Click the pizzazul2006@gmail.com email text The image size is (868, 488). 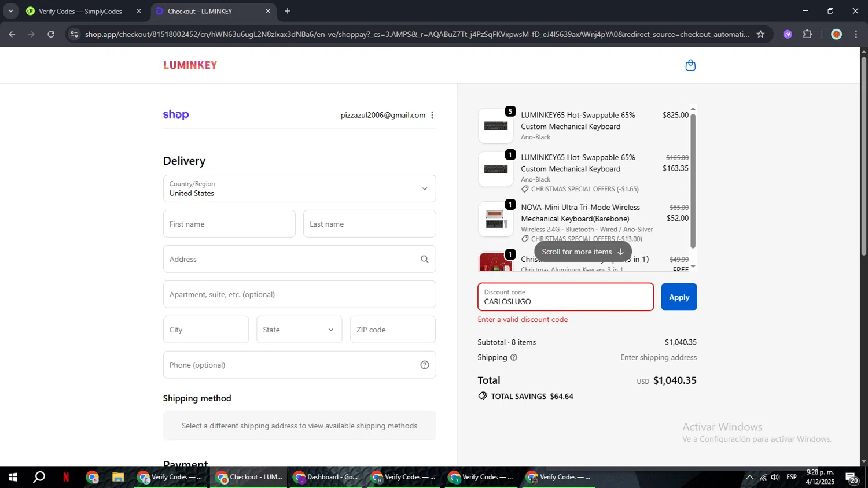[x=383, y=115]
